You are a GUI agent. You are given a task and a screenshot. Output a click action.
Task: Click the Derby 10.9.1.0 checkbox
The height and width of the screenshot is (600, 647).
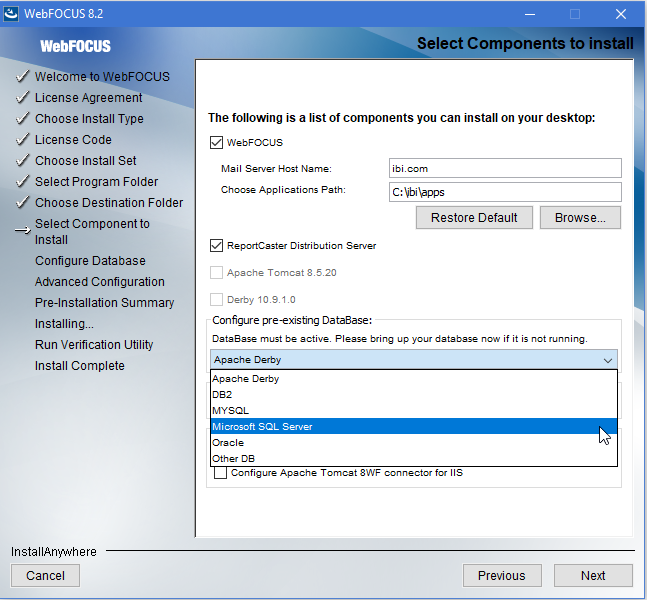coord(216,300)
